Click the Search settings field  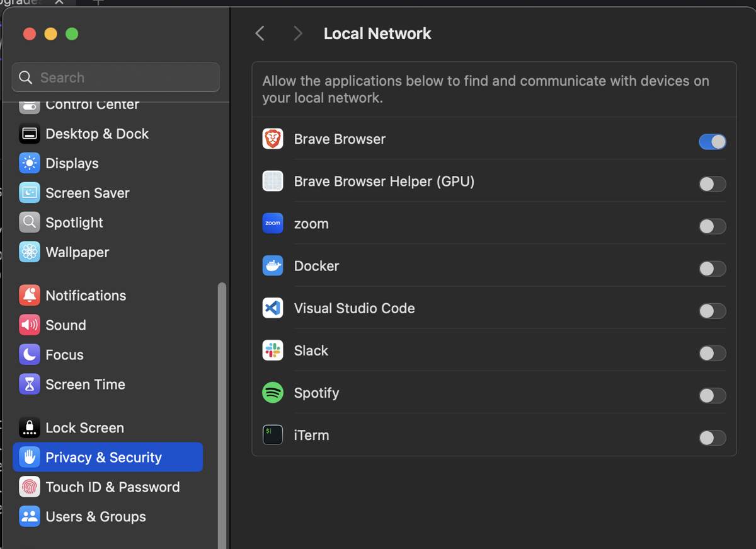point(116,78)
